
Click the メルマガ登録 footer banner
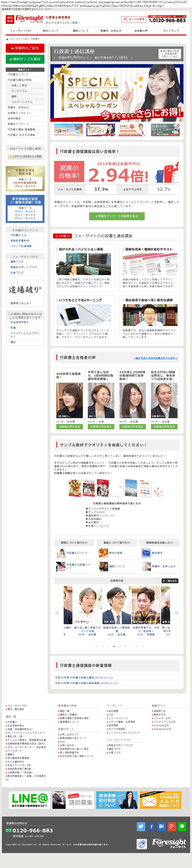(x=161, y=800)
